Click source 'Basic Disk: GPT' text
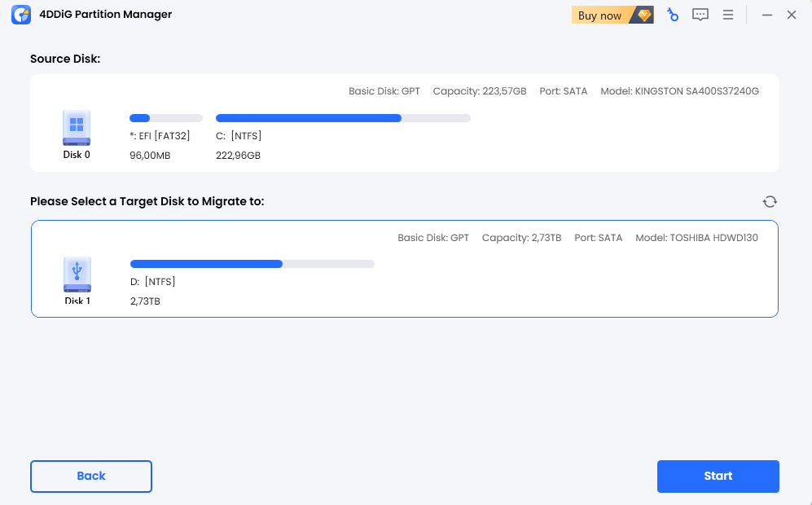Viewport: 812px width, 505px height. [x=384, y=91]
